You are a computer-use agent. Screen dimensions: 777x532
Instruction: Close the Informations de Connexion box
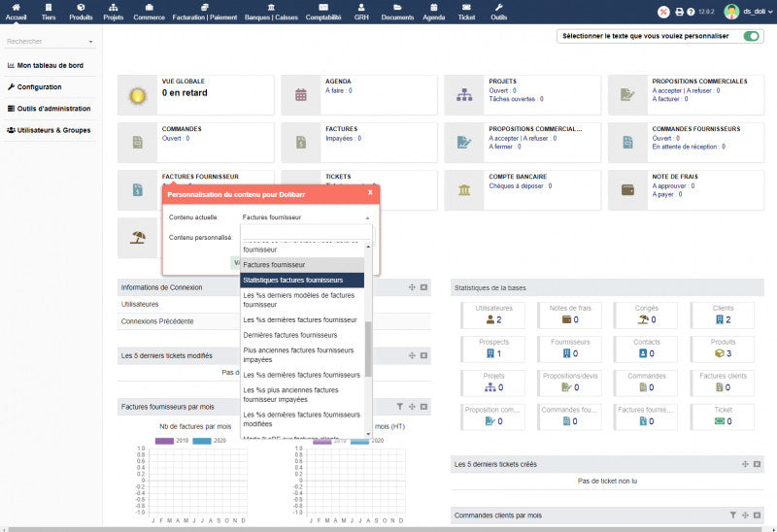pyautogui.click(x=423, y=287)
